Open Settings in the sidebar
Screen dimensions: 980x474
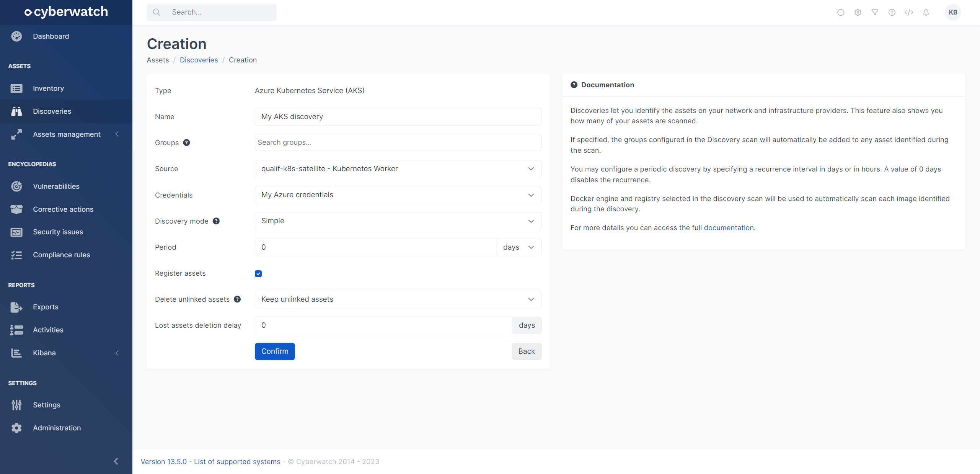click(x=66, y=405)
